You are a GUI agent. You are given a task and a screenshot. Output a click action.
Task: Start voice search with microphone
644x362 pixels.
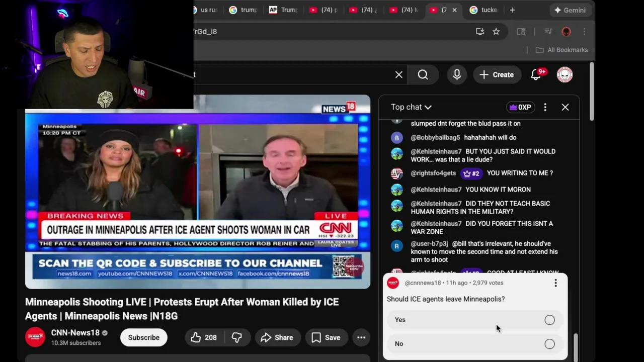point(457,74)
